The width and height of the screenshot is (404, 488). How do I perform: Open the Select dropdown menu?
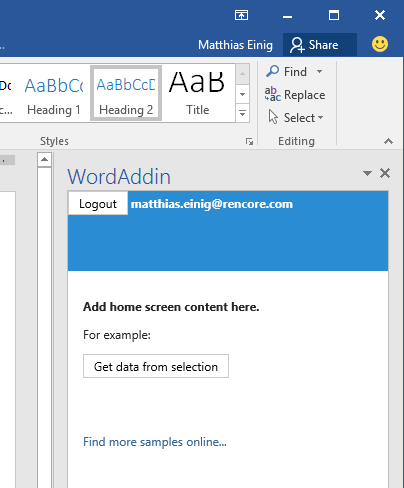click(296, 118)
